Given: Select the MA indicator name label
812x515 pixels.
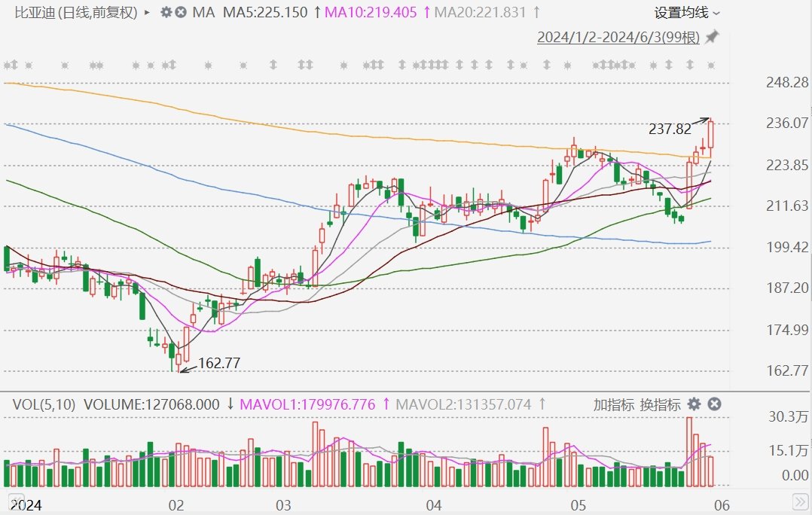Looking at the screenshot, I should [203, 12].
